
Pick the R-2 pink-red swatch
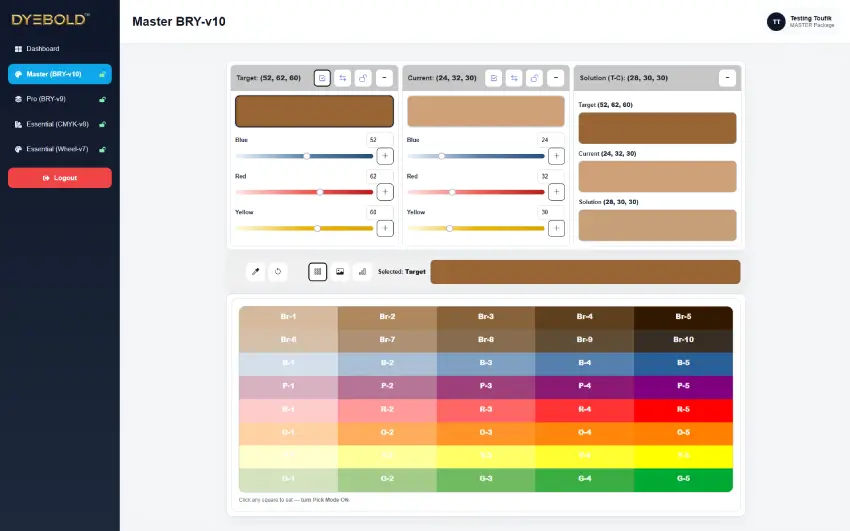tap(387, 409)
